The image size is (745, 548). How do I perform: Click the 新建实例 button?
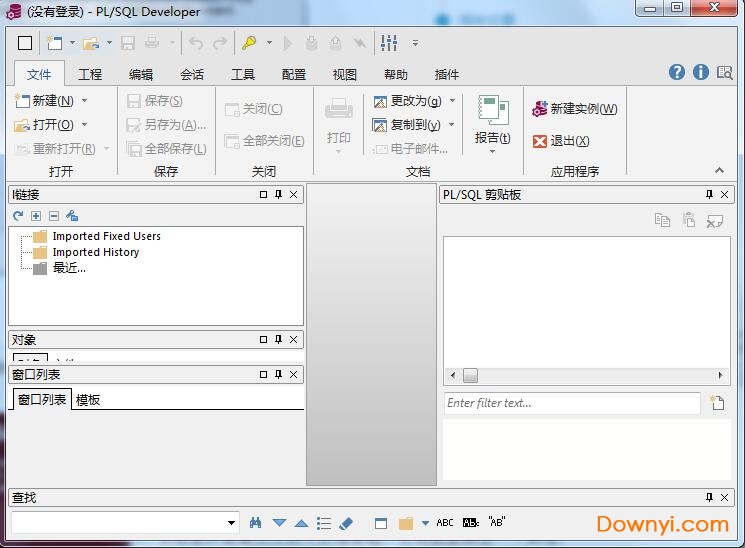pyautogui.click(x=575, y=109)
